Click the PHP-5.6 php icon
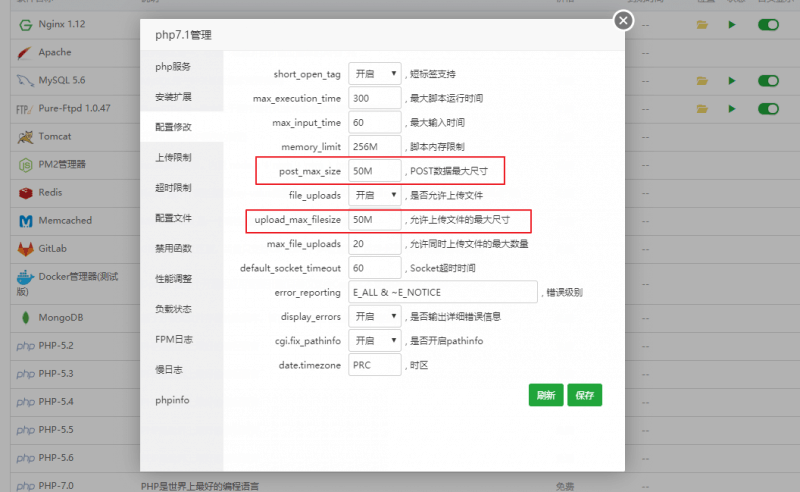 point(26,458)
